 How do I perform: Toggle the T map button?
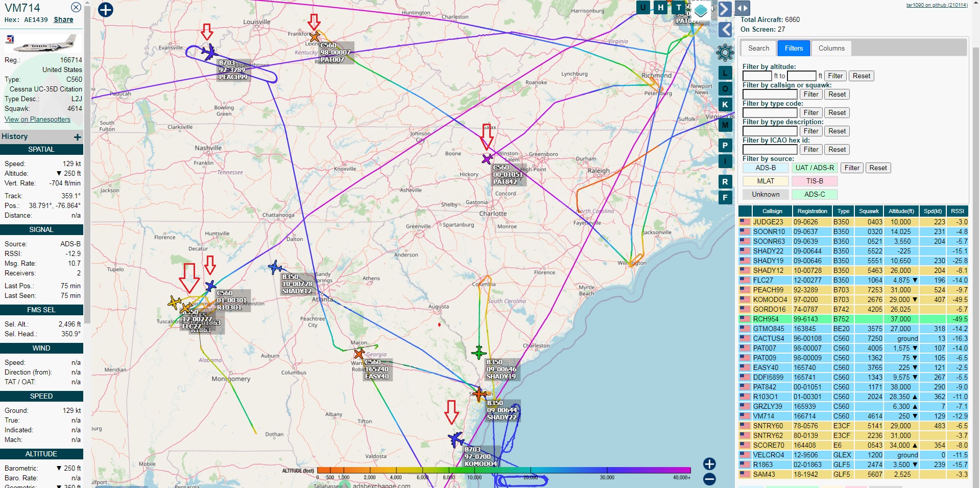click(x=679, y=8)
